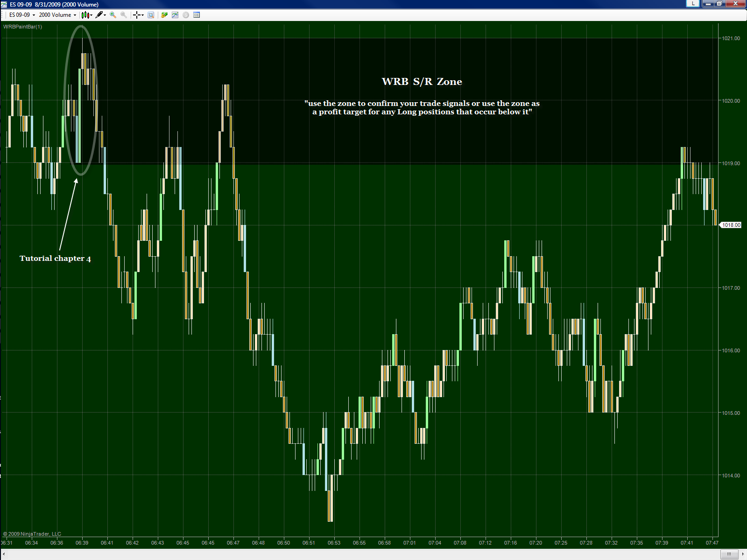Viewport: 747px width, 560px height.
Task: Select the 'use the zone to confirm' quote text
Action: click(422, 108)
